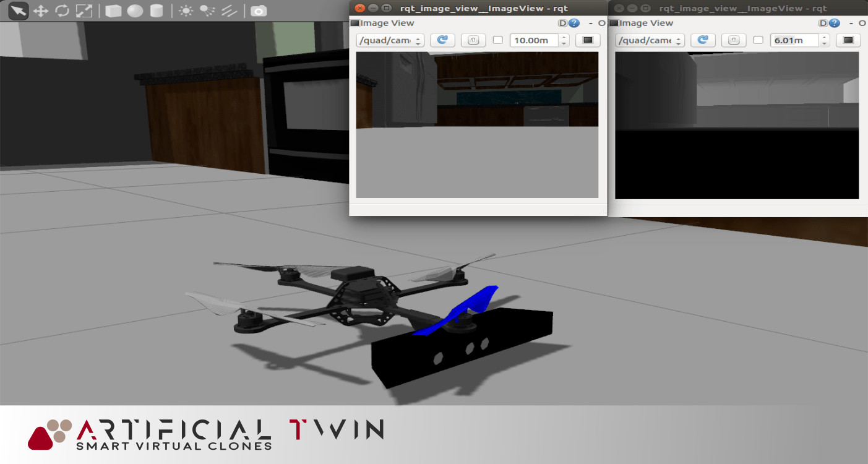Click the 6.01m range spinner arrows
Screen dimensions: 868x464
pyautogui.click(x=824, y=40)
